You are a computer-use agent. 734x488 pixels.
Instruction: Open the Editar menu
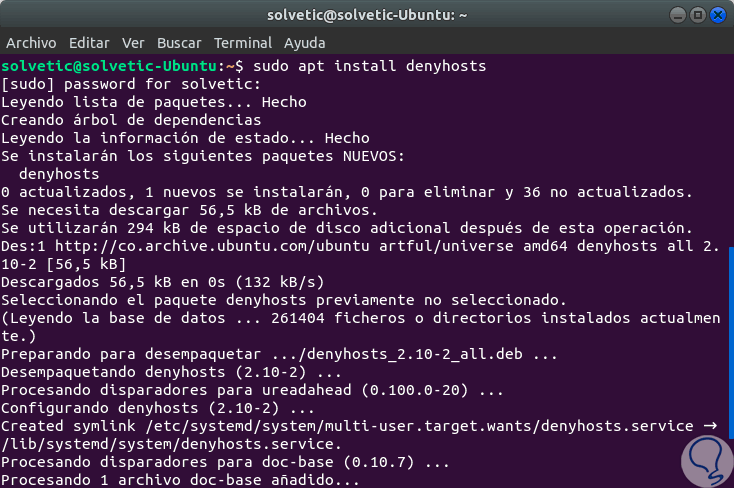(x=89, y=43)
